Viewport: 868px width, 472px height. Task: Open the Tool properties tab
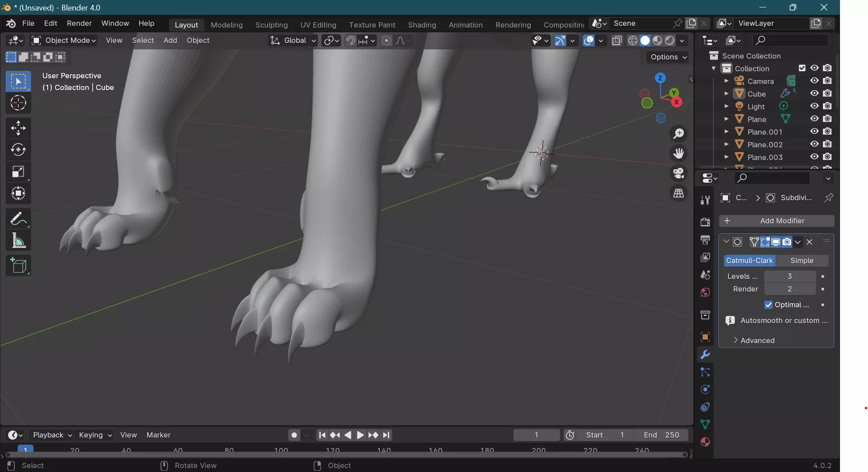coord(705,200)
